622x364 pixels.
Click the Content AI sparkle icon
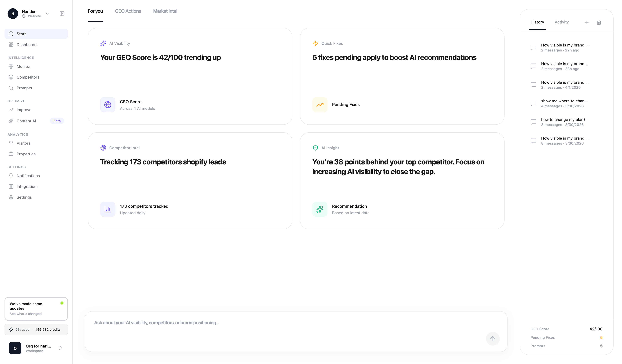point(11,121)
